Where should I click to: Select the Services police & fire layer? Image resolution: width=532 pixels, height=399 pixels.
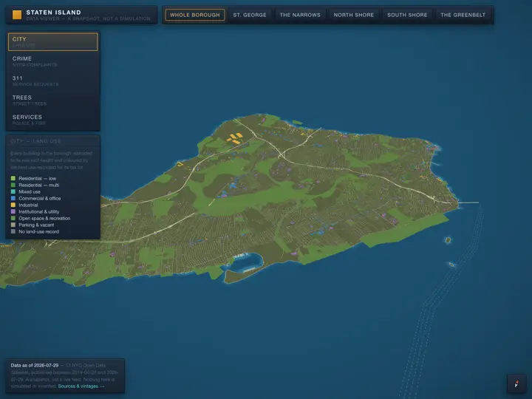(x=53, y=120)
